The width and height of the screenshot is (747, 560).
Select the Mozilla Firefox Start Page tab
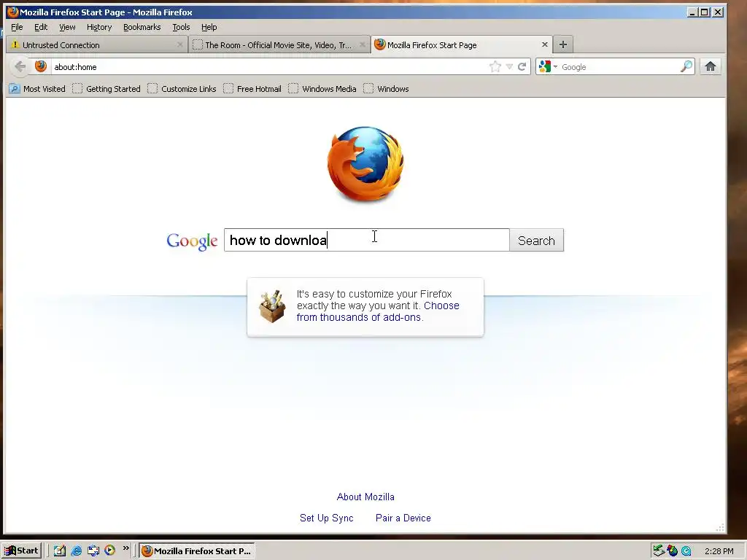click(x=461, y=44)
